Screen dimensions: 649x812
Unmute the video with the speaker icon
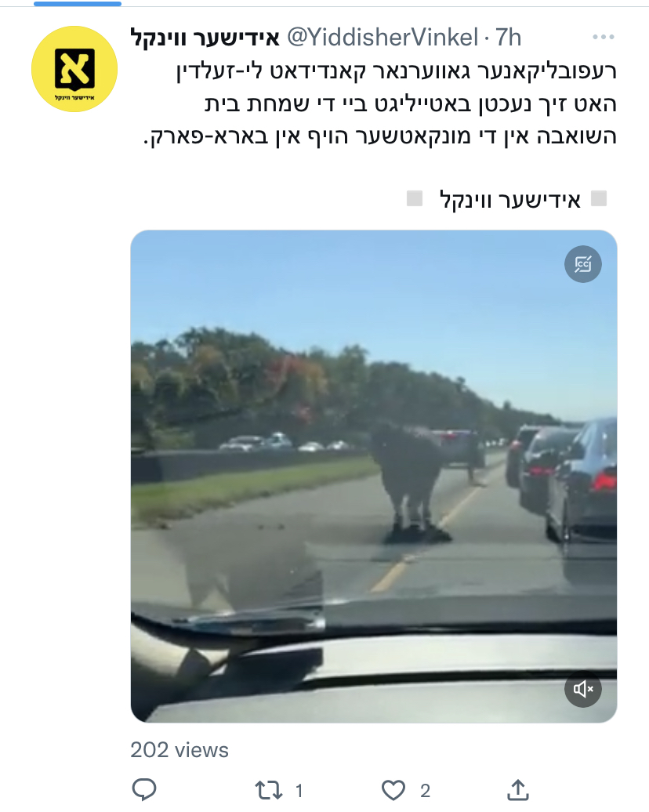point(582,689)
